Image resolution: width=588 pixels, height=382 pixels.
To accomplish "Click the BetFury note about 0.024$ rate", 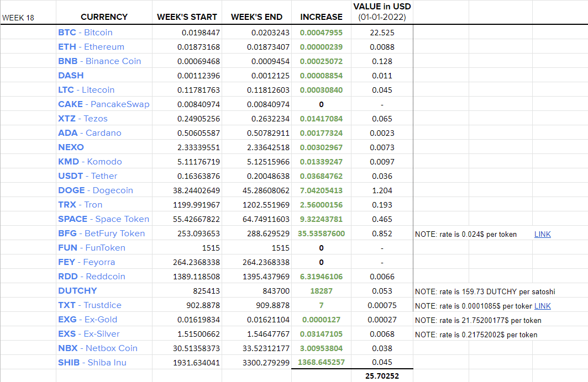I will tap(466, 235).
